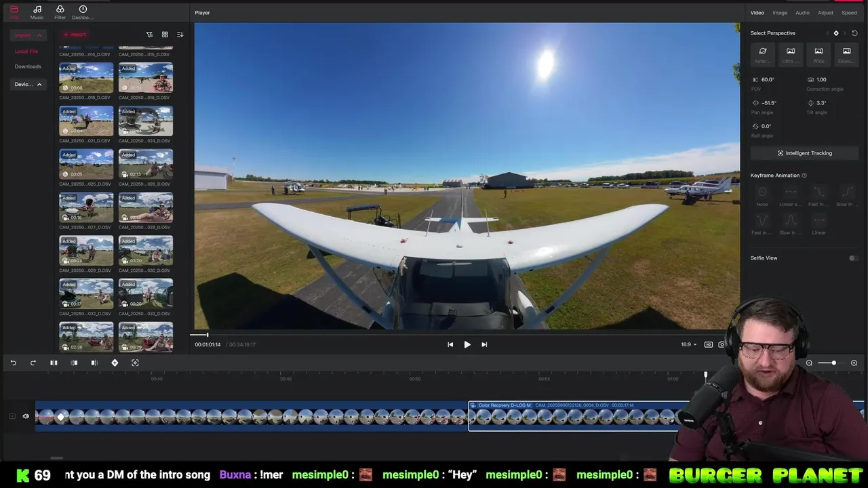Go to next perspective keyframe
This screenshot has height=488, width=868.
click(x=845, y=33)
